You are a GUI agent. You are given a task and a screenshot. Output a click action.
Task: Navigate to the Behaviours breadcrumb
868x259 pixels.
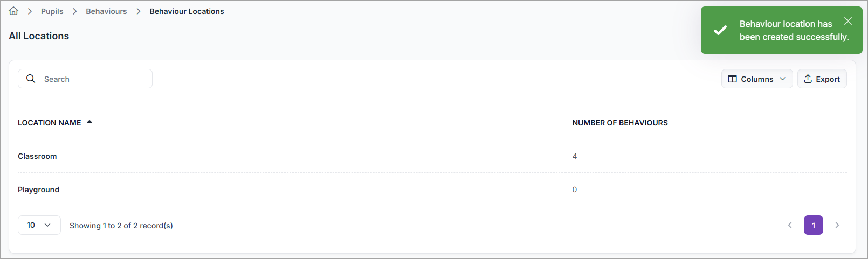(106, 11)
